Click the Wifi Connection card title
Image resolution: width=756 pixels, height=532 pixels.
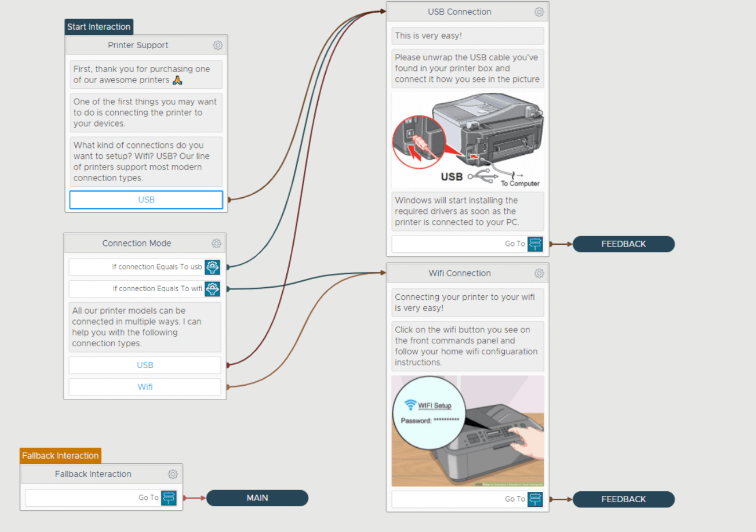tap(459, 273)
